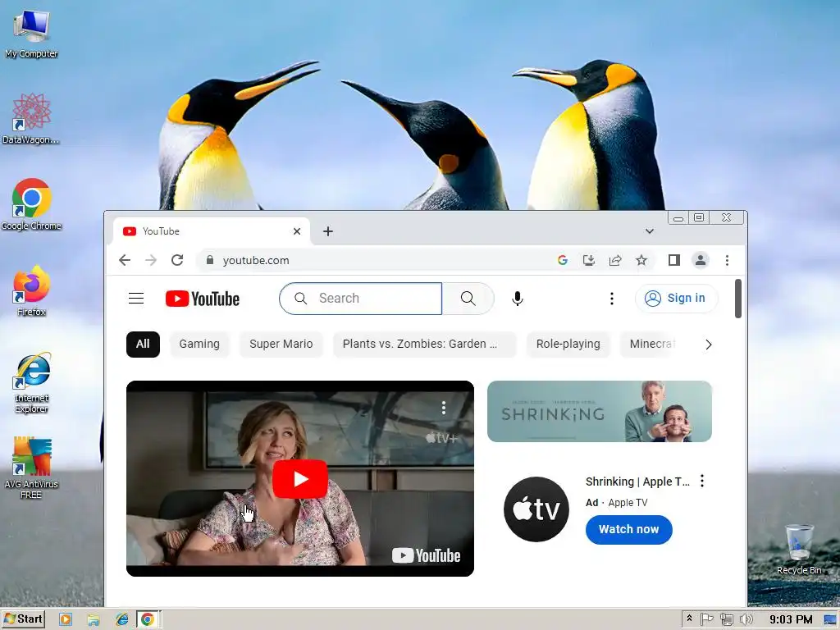Screen dimensions: 840x630
Task: Select the Firefox desktop shortcut
Action: tap(32, 291)
